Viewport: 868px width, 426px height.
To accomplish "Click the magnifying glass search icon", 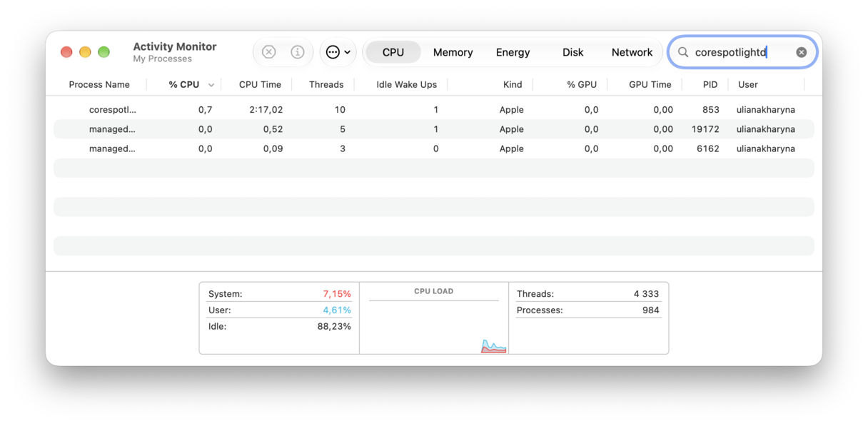I will pyautogui.click(x=683, y=52).
